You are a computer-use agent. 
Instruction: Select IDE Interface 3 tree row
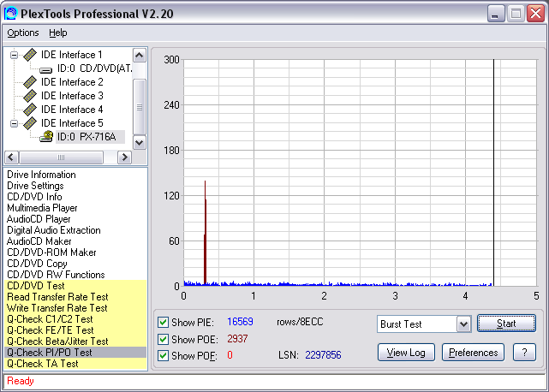tap(72, 96)
